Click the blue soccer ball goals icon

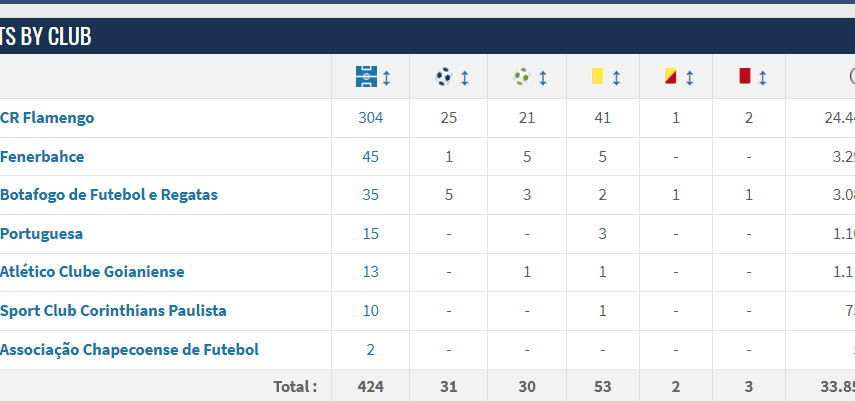443,76
